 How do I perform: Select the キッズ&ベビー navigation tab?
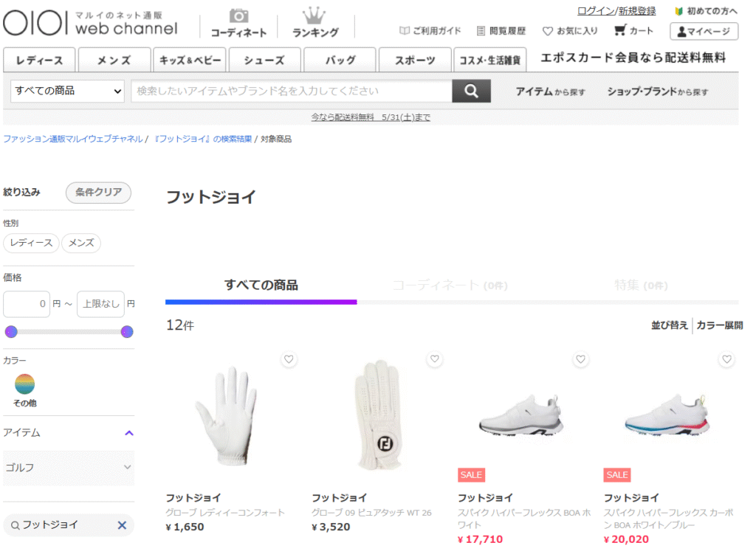[190, 60]
